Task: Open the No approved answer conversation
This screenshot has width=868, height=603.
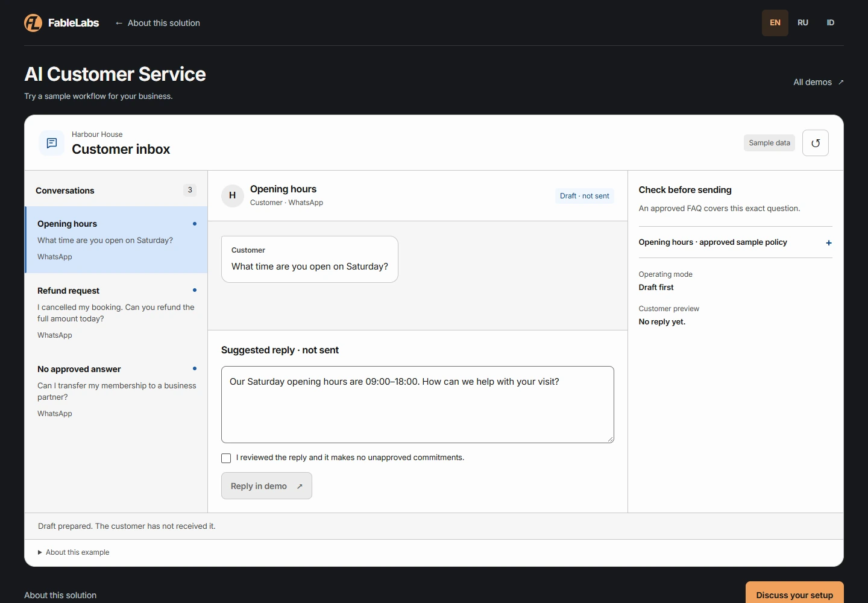Action: [116, 391]
